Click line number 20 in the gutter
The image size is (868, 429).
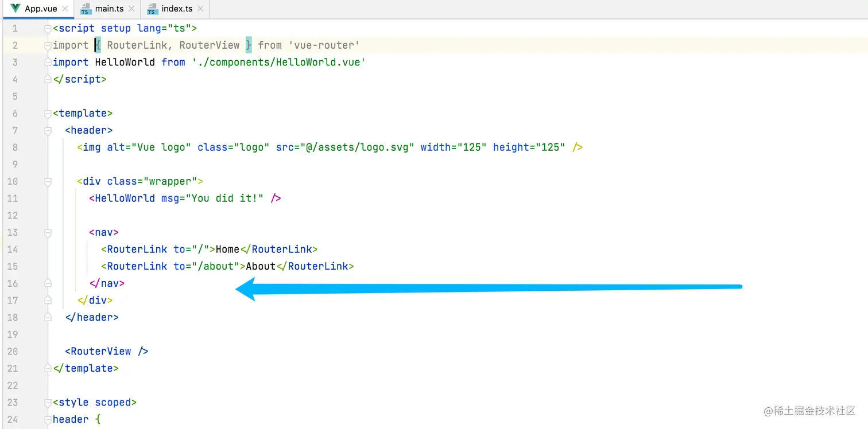pyautogui.click(x=13, y=351)
